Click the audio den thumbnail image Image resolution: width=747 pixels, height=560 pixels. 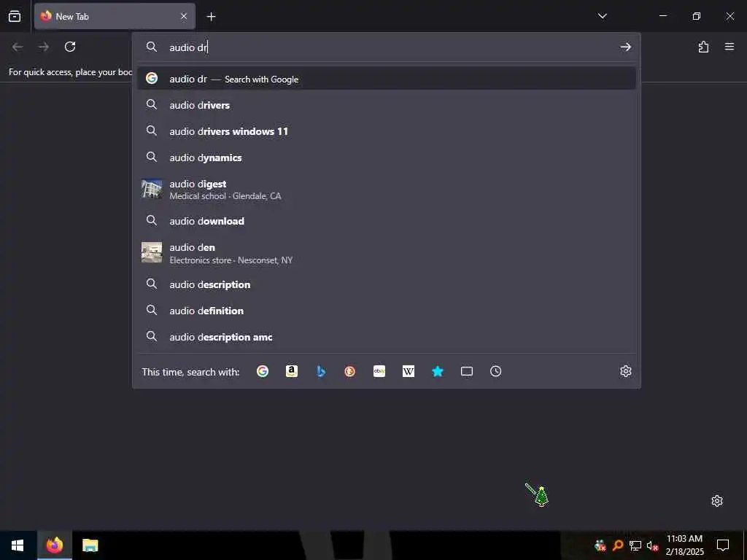(152, 252)
